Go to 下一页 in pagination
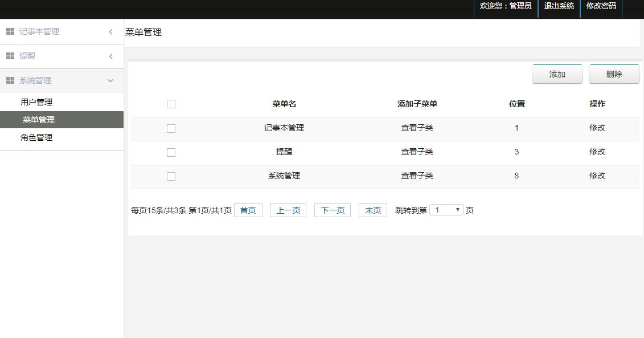 [333, 210]
